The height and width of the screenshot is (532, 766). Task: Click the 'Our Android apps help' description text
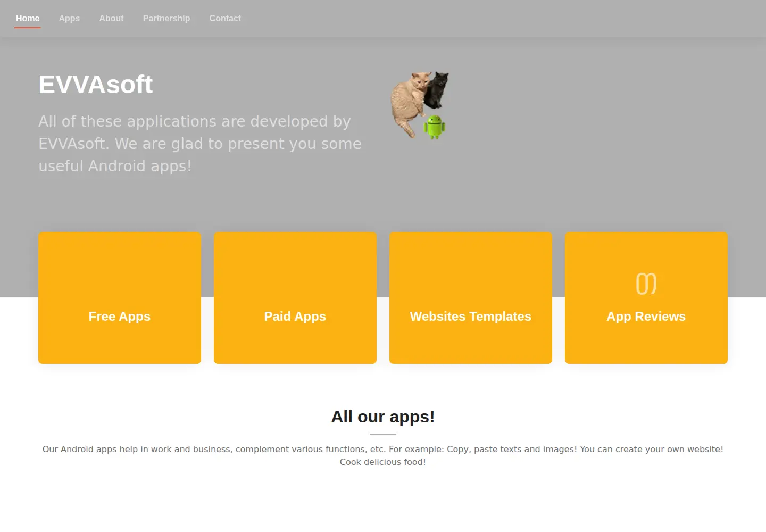click(x=383, y=455)
